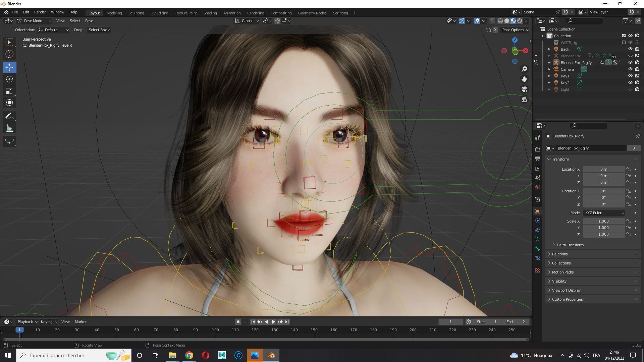Hide the Key1 light in viewport
The width and height of the screenshot is (644, 362).
pyautogui.click(x=630, y=76)
